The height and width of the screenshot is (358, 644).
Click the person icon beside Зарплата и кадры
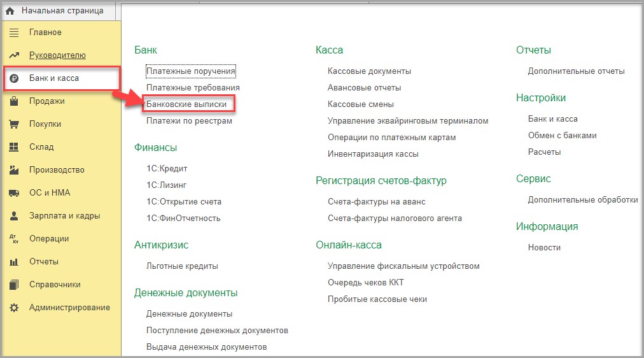pos(14,216)
